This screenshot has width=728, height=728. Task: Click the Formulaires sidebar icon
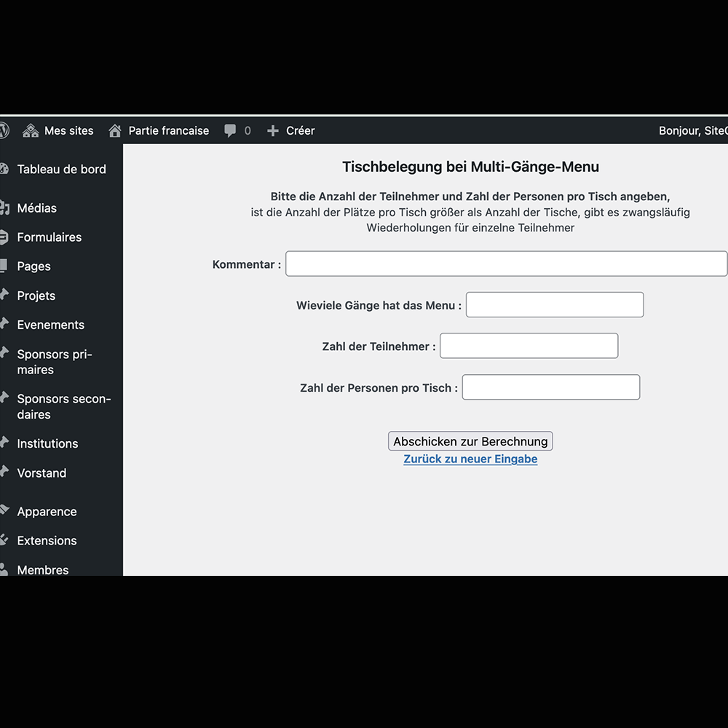pyautogui.click(x=4, y=237)
